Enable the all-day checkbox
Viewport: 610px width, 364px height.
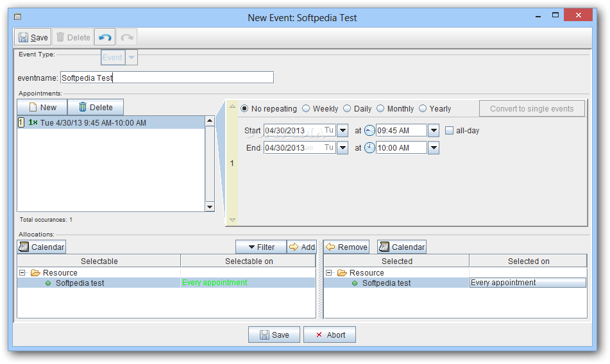click(450, 131)
